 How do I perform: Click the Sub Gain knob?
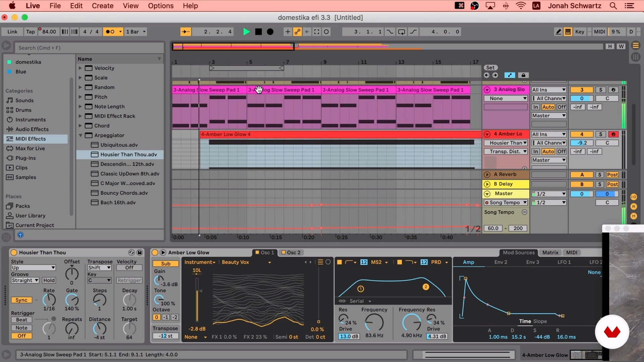click(159, 280)
